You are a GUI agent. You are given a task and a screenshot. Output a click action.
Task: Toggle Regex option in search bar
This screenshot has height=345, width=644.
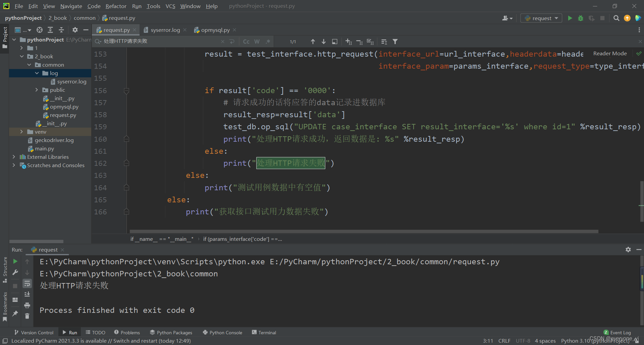tap(268, 42)
